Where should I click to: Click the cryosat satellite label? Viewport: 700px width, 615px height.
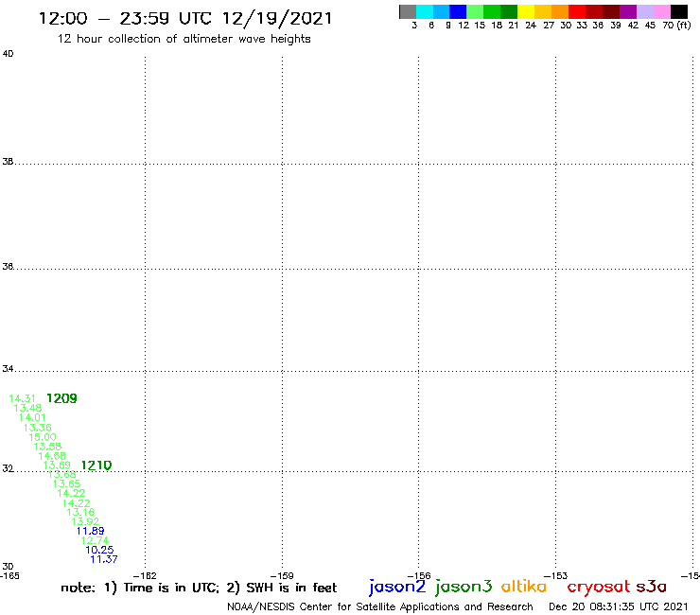click(599, 588)
